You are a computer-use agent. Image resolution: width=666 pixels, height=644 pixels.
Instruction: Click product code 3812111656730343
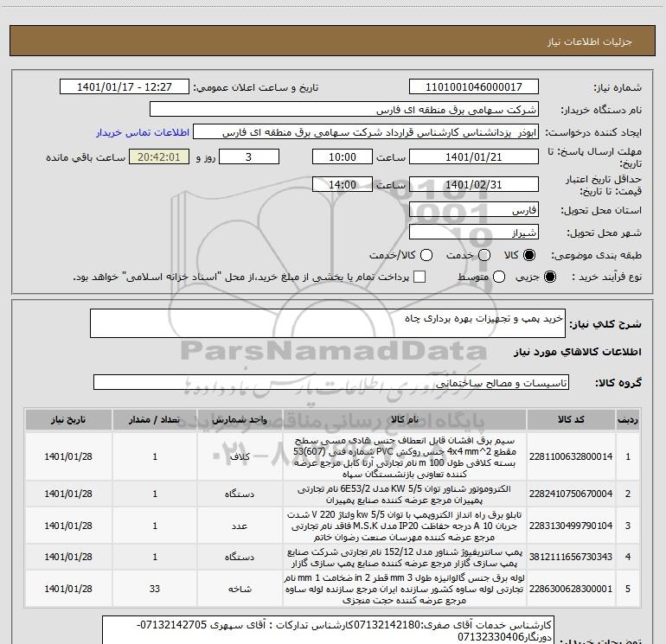coord(571,557)
